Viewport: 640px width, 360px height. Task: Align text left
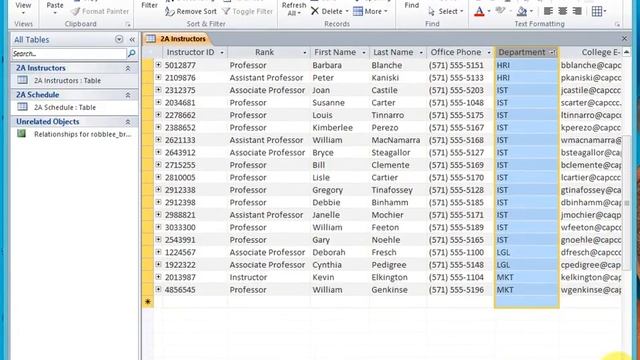coord(548,11)
